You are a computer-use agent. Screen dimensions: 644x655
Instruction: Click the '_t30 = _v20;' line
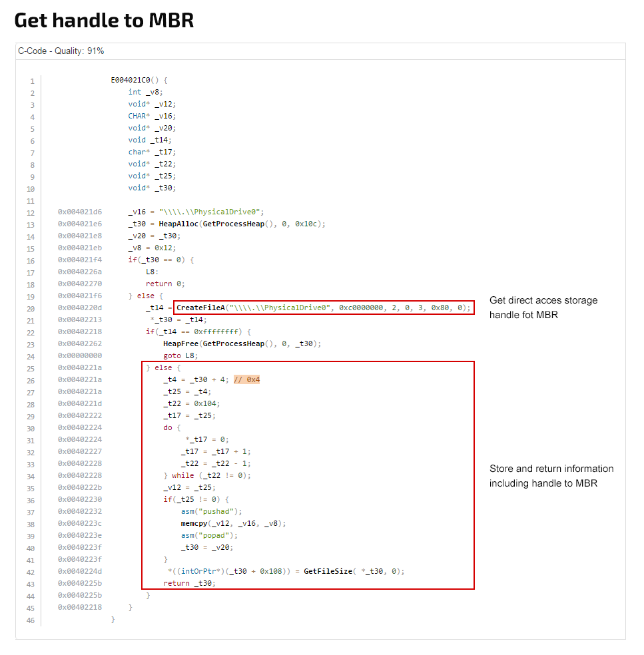point(207,548)
